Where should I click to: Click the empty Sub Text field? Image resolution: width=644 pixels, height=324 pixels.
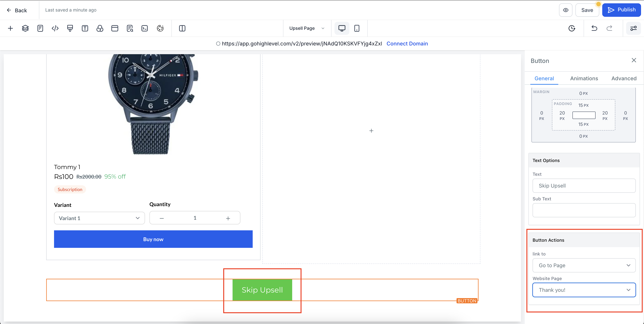(584, 210)
